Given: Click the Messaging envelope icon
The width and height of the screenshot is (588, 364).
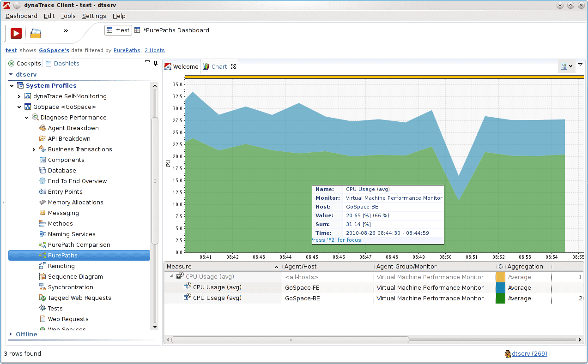Looking at the screenshot, I should pyautogui.click(x=42, y=213).
